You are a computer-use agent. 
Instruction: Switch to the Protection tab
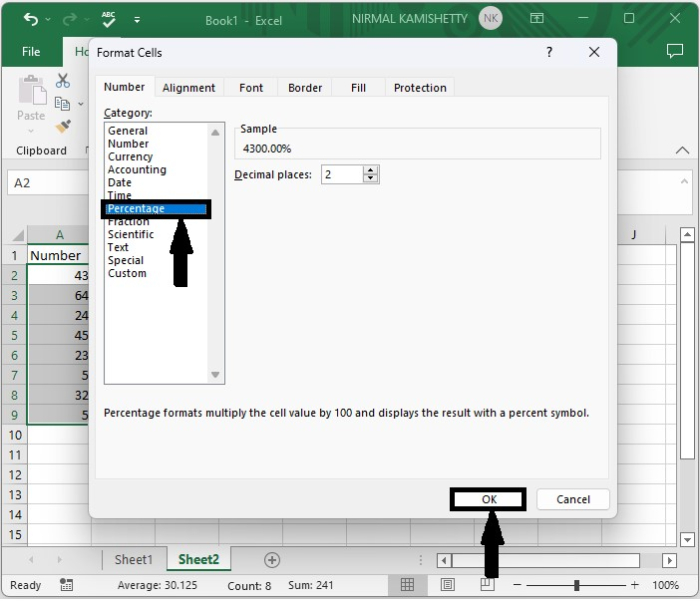click(x=420, y=88)
